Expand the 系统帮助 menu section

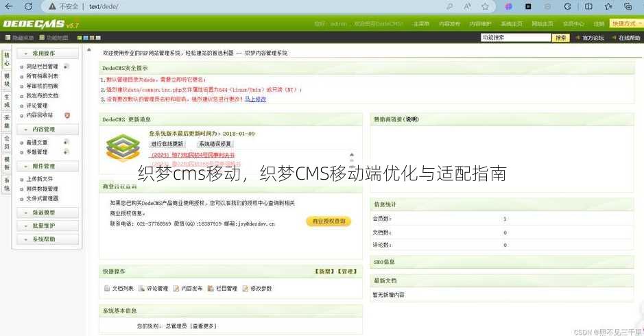47,239
